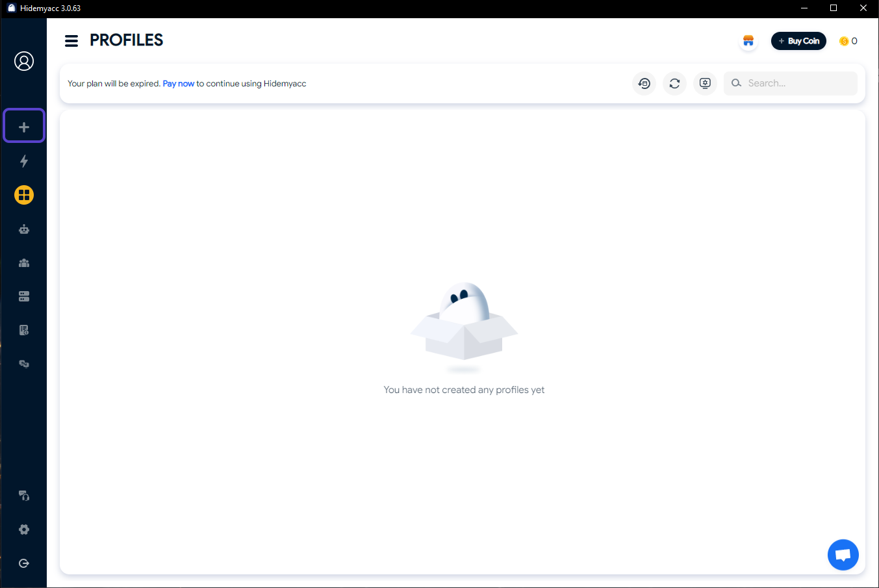Image resolution: width=879 pixels, height=588 pixels.
Task: Click the Buy Coin button
Action: pyautogui.click(x=798, y=40)
